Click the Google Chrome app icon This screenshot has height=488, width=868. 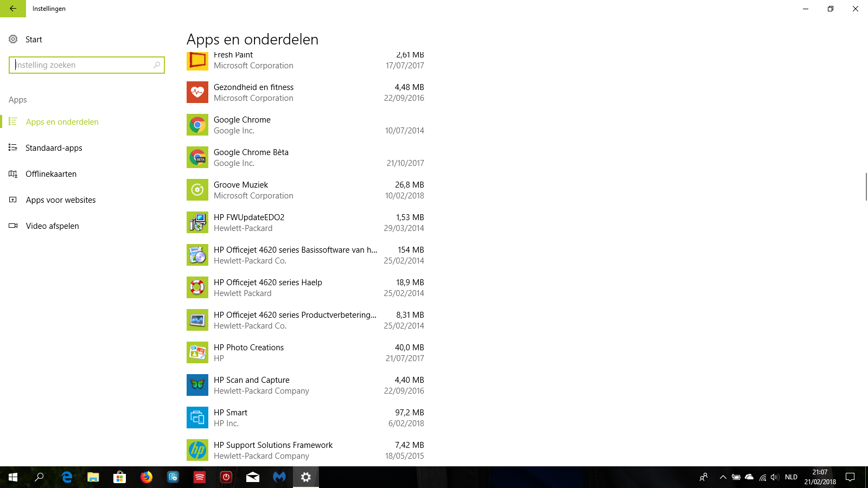[197, 125]
